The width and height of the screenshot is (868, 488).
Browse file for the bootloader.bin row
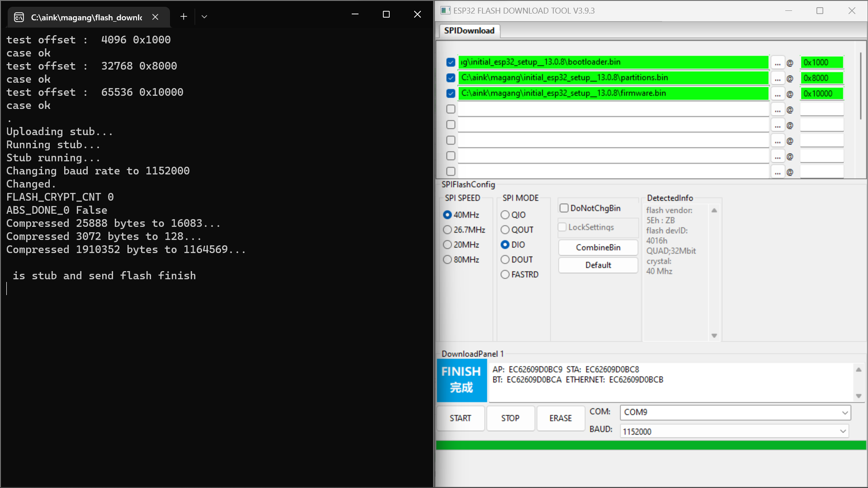tap(778, 62)
